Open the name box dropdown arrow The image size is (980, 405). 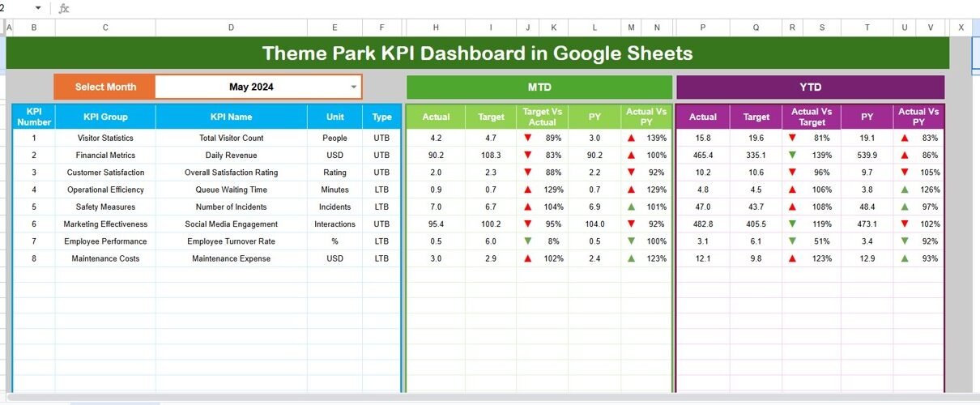(x=38, y=8)
